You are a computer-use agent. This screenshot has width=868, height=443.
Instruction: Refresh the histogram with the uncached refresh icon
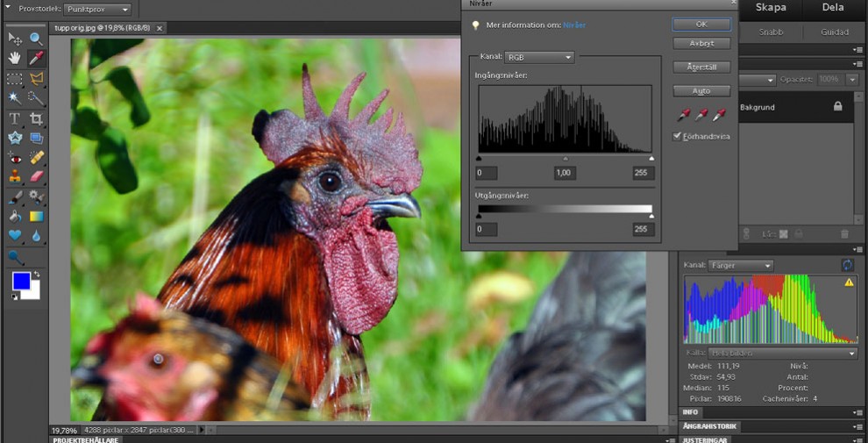[848, 265]
